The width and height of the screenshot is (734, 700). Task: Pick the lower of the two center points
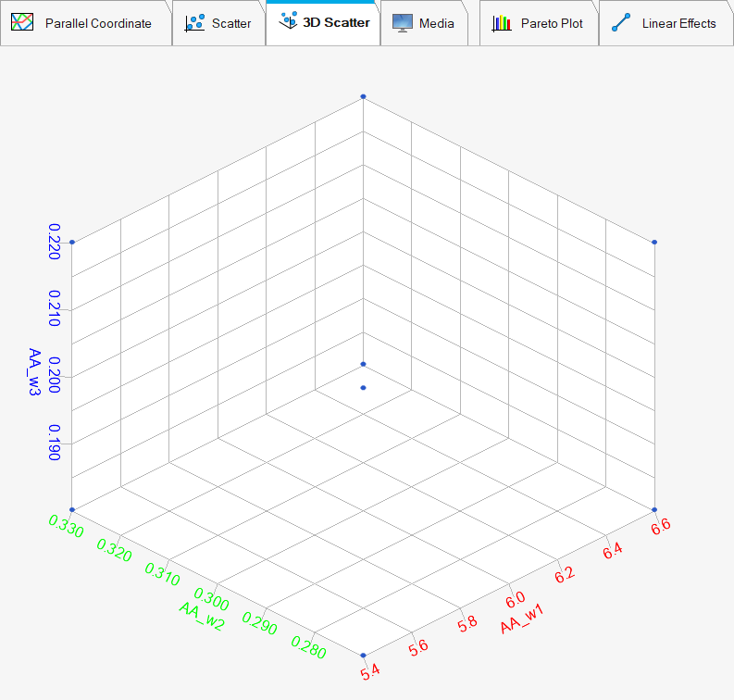click(x=363, y=387)
